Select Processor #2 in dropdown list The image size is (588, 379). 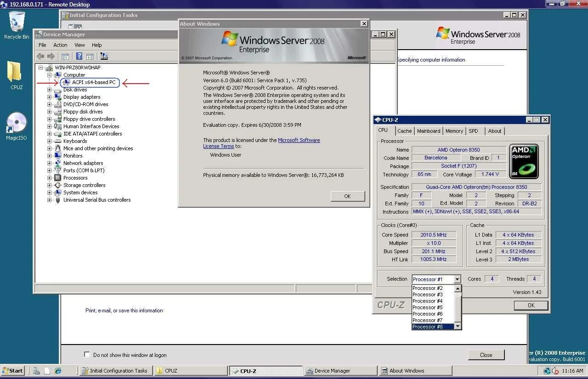(433, 288)
